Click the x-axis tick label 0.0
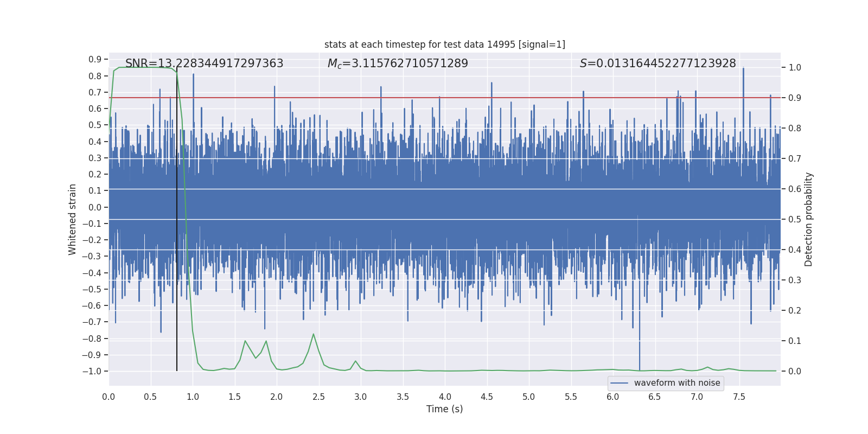The width and height of the screenshot is (868, 434). 108,397
